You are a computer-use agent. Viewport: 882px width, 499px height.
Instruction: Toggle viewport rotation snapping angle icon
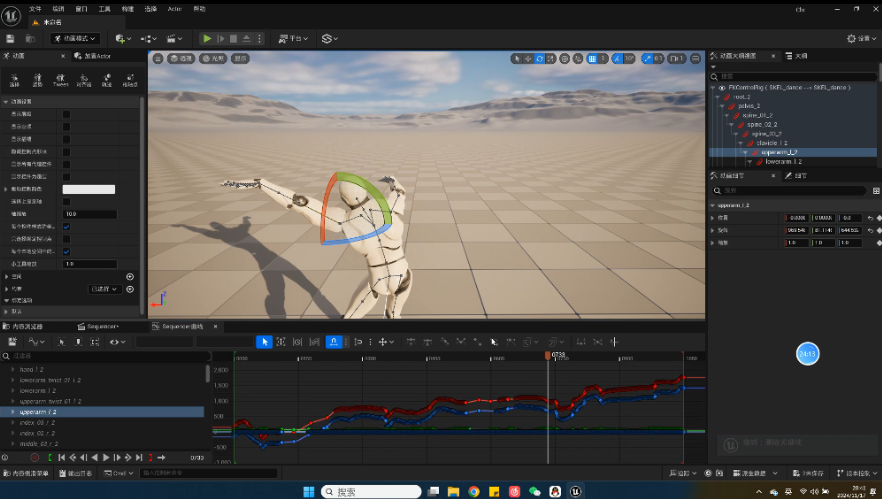pyautogui.click(x=617, y=59)
